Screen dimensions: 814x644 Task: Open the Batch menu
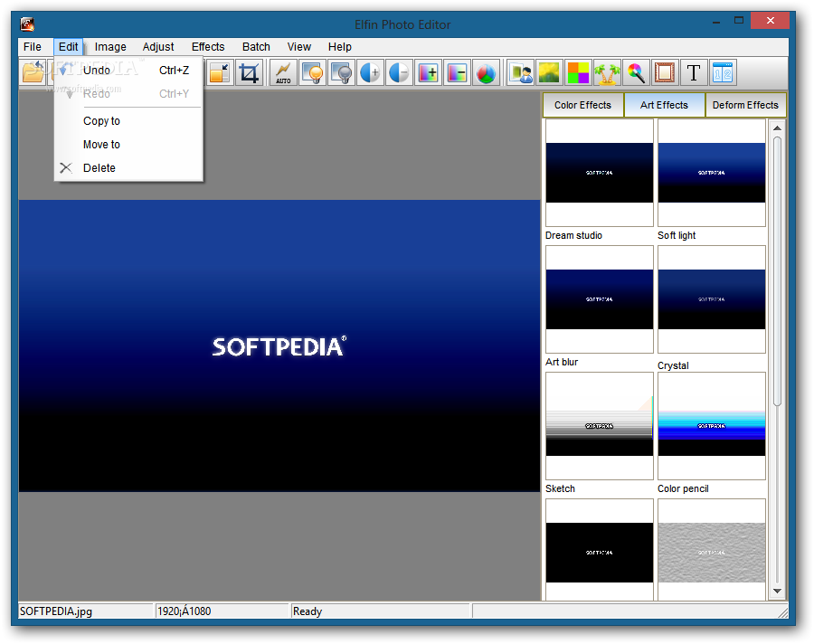click(x=256, y=47)
